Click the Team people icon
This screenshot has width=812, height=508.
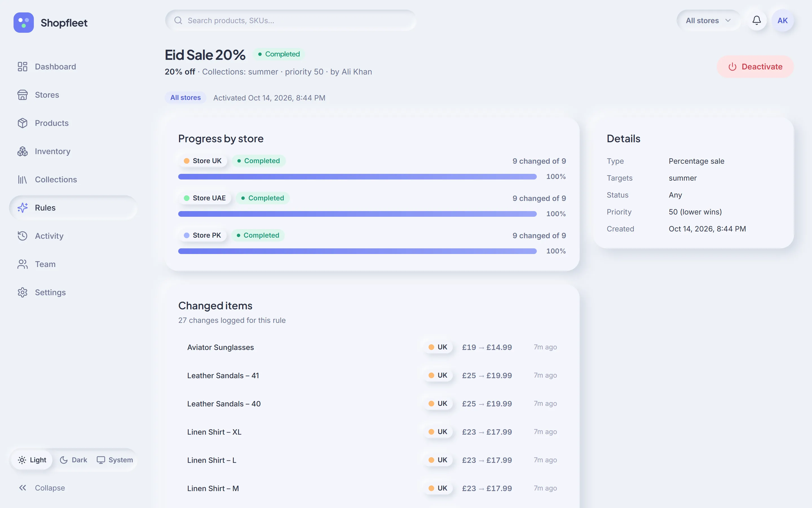tap(23, 264)
